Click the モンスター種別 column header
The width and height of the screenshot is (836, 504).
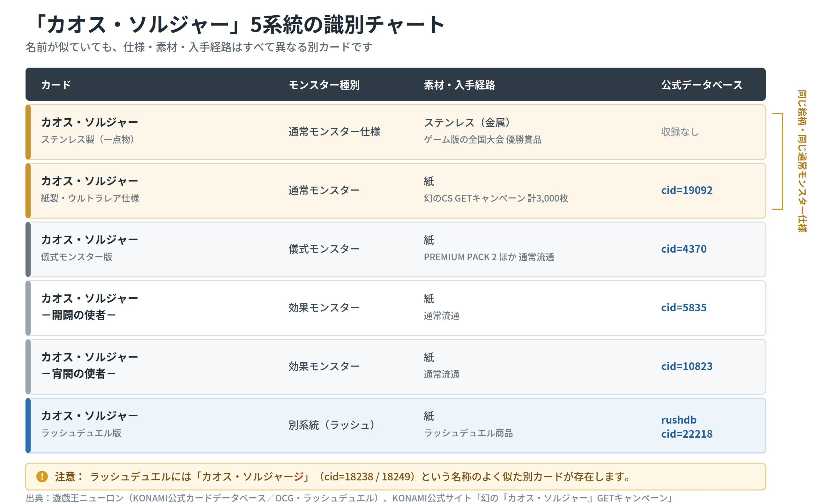(324, 85)
